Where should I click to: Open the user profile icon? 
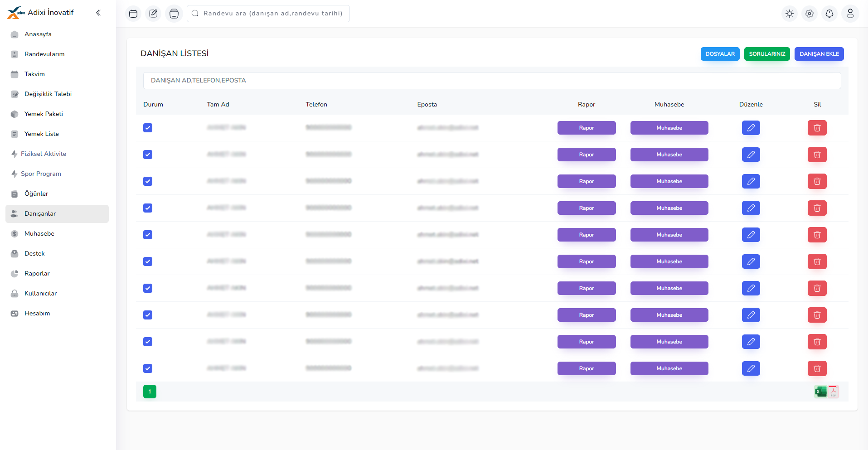850,14
